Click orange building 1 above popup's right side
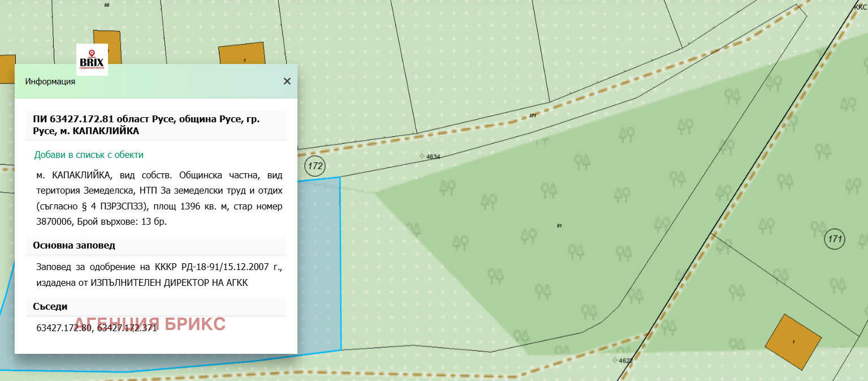Image resolution: width=868 pixels, height=381 pixels. click(242, 55)
